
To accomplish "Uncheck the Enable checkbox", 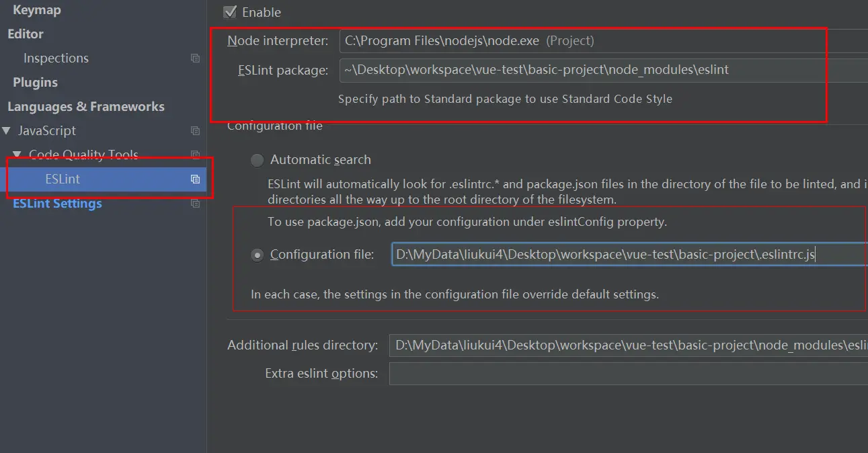I will click(x=231, y=12).
